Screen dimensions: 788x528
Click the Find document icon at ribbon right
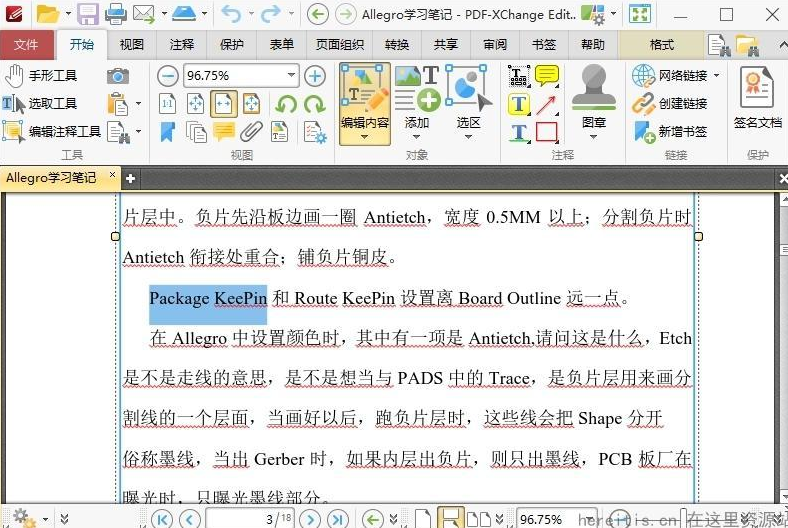(719, 45)
